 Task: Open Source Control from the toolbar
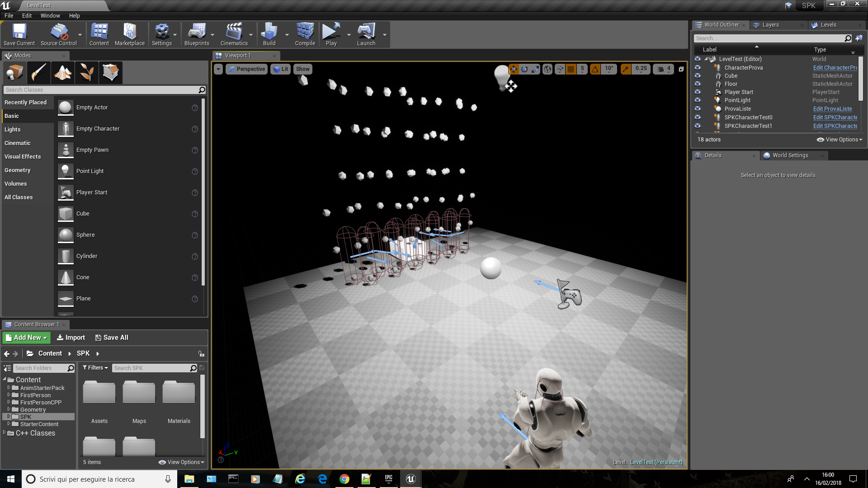[x=59, y=34]
